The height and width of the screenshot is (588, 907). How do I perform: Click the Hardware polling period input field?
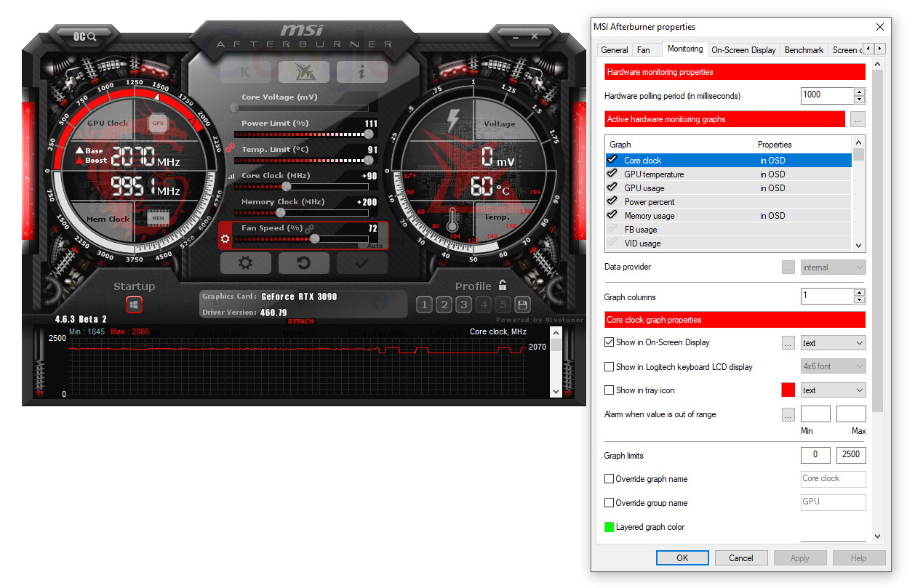coord(828,95)
